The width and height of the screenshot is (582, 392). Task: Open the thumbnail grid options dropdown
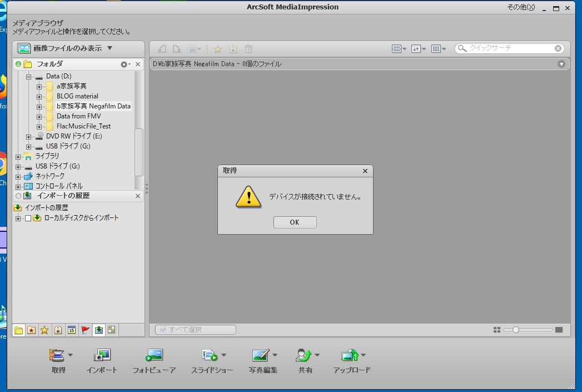[439, 48]
